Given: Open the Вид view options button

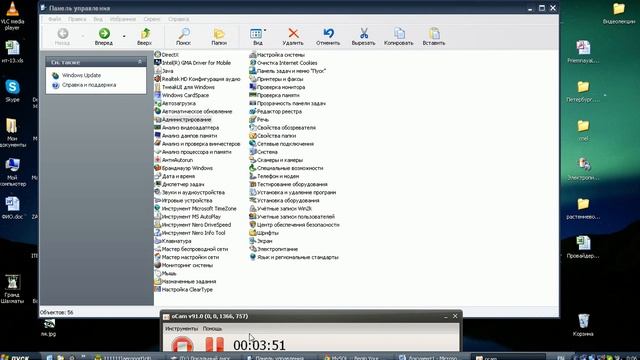Looking at the screenshot, I should [x=258, y=36].
